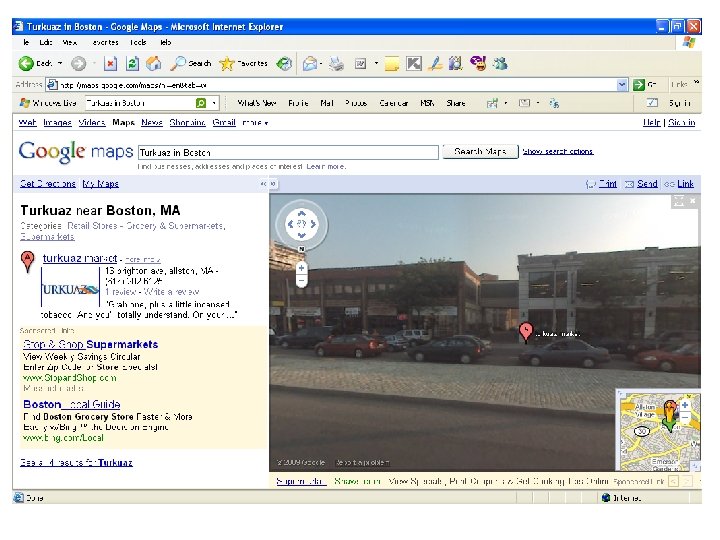This screenshot has width=720, height=540.
Task: Click the Sign in link at top right
Action: pos(682,123)
